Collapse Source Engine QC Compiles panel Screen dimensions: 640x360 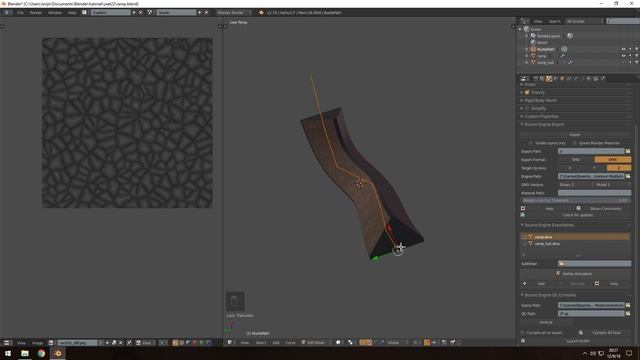pos(522,295)
